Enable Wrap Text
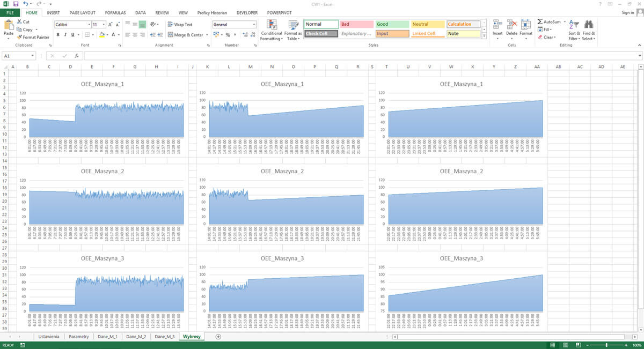Viewport: 644px width, 349px height. point(179,24)
